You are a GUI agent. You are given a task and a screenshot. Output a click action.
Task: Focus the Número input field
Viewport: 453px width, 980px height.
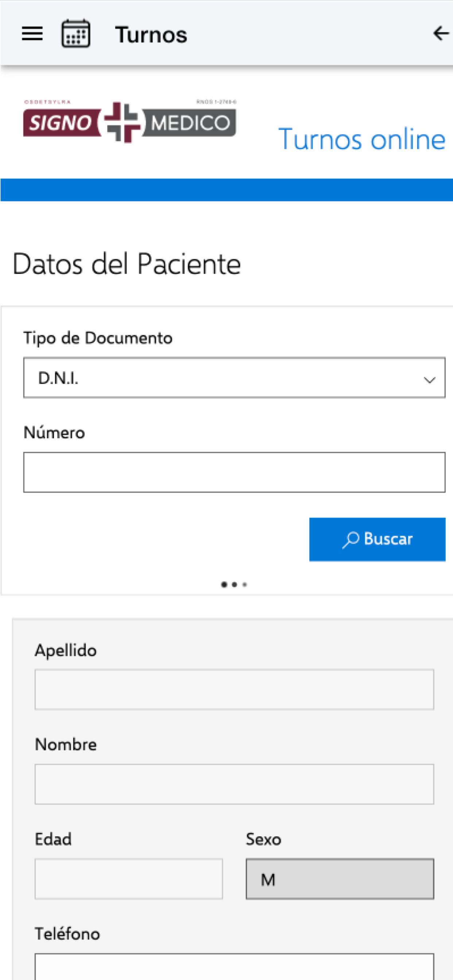click(x=234, y=472)
